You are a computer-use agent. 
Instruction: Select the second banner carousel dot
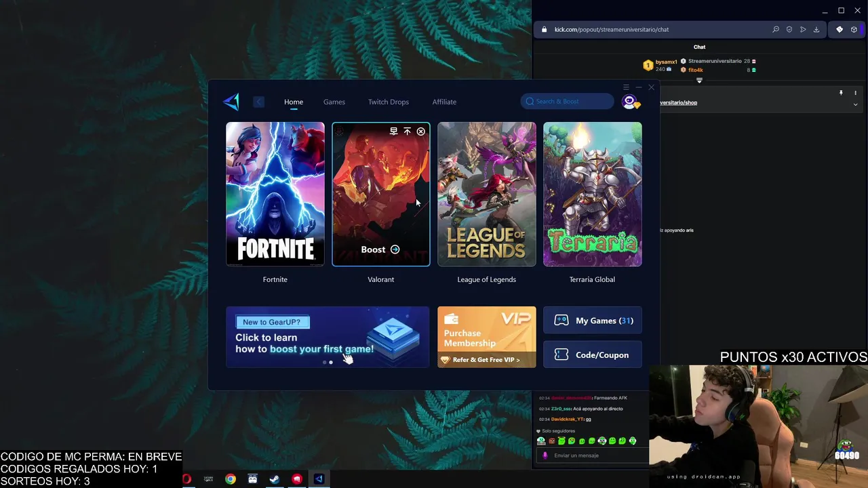click(x=331, y=363)
